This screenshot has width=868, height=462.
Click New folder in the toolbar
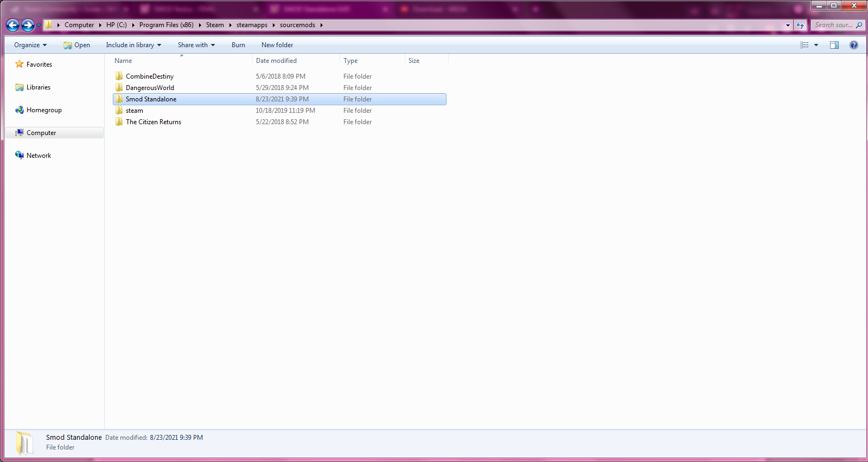click(x=277, y=45)
